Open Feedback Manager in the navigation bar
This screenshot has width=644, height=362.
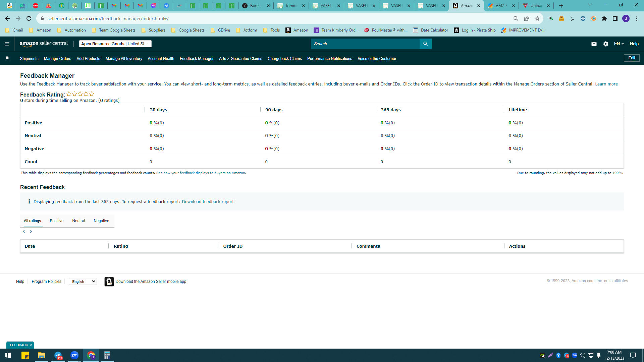(x=197, y=59)
